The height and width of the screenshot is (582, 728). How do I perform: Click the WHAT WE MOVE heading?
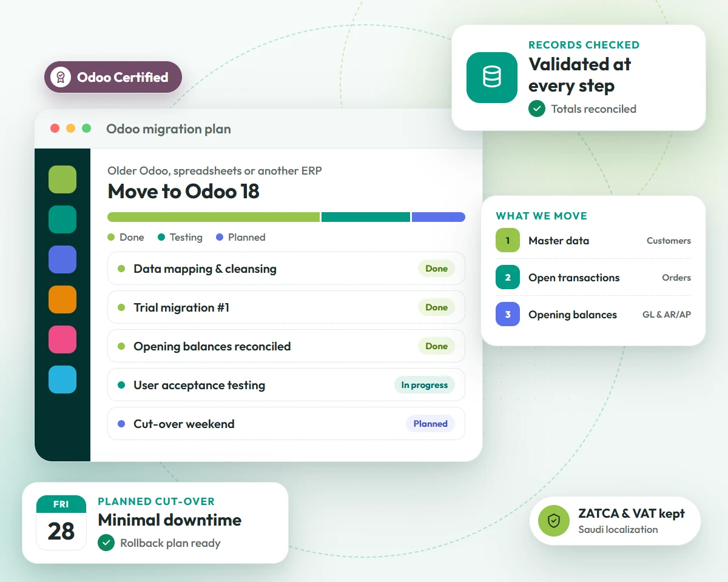(x=542, y=216)
